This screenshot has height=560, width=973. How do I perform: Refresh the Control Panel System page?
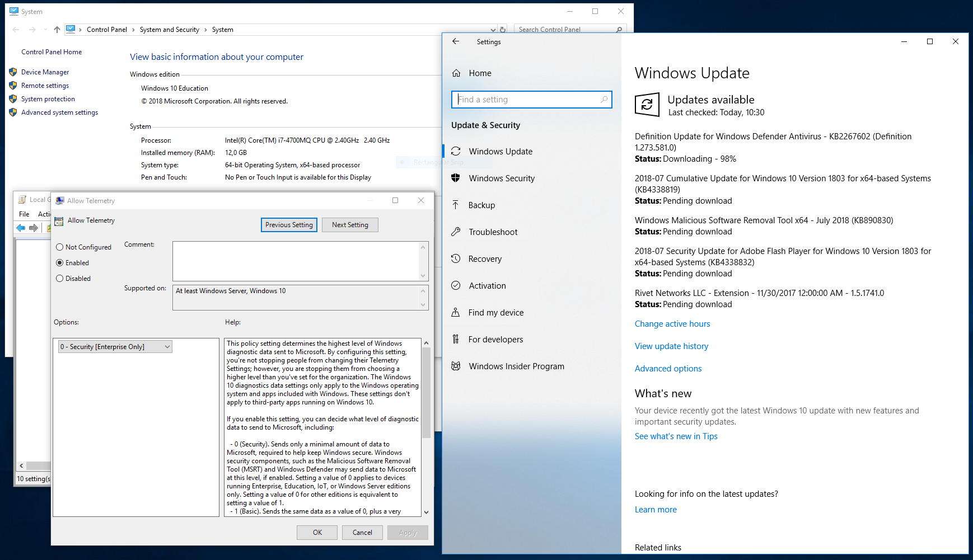[503, 30]
